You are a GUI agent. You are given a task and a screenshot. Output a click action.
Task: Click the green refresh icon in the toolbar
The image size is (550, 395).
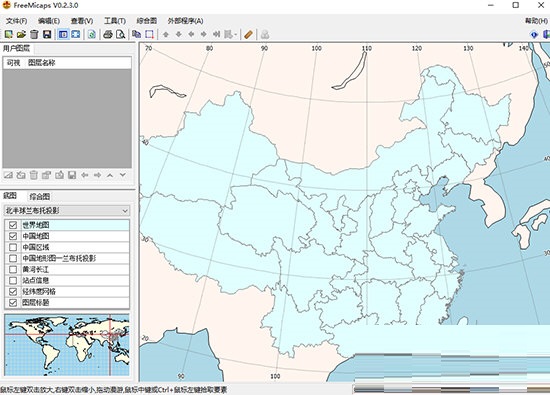tap(92, 34)
